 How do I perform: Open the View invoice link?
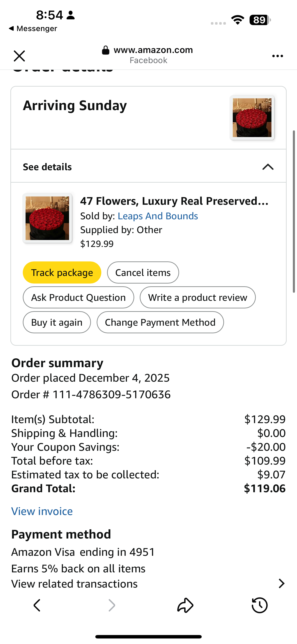[42, 511]
